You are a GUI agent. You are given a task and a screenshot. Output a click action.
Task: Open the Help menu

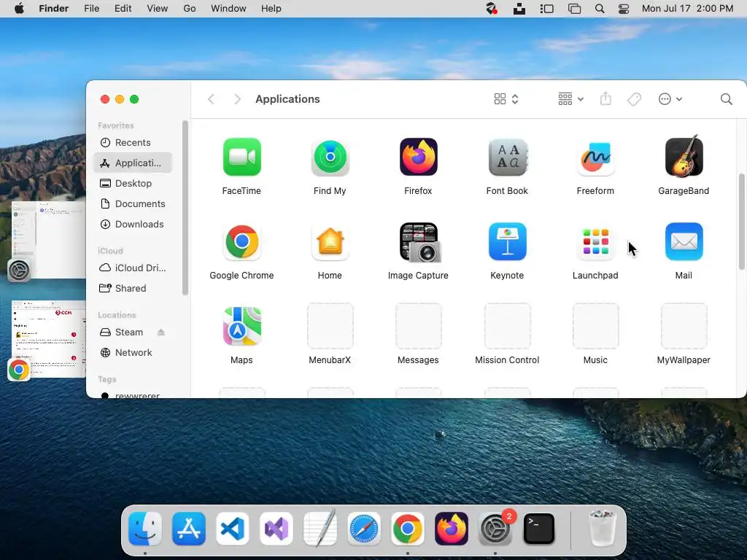tap(271, 9)
